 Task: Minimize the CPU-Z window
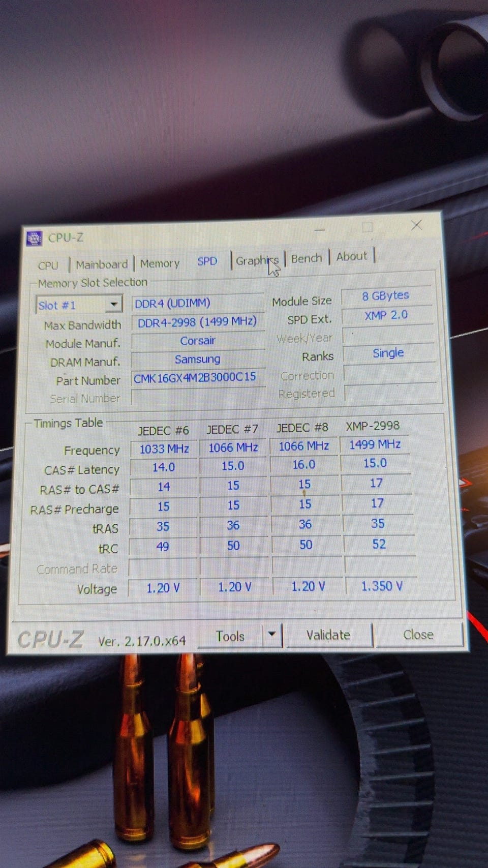tap(319, 230)
